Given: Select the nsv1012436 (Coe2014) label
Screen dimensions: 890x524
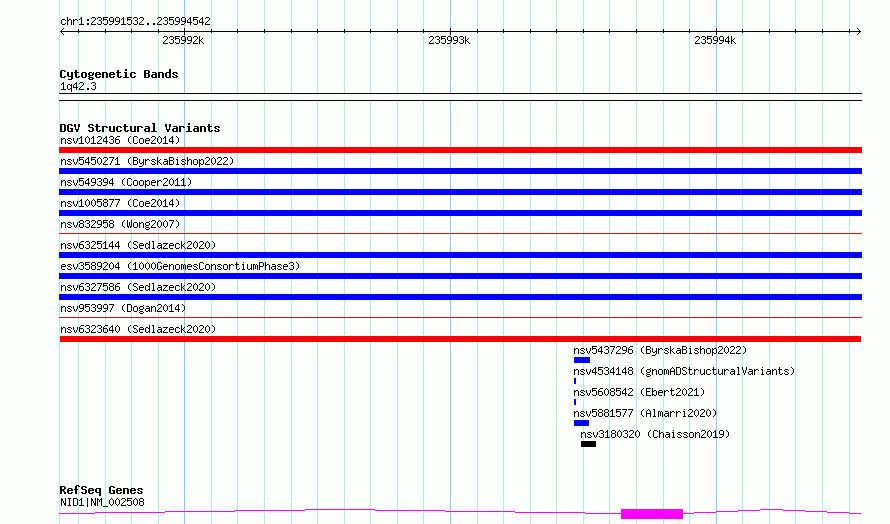Looking at the screenshot, I should pyautogui.click(x=120, y=140).
